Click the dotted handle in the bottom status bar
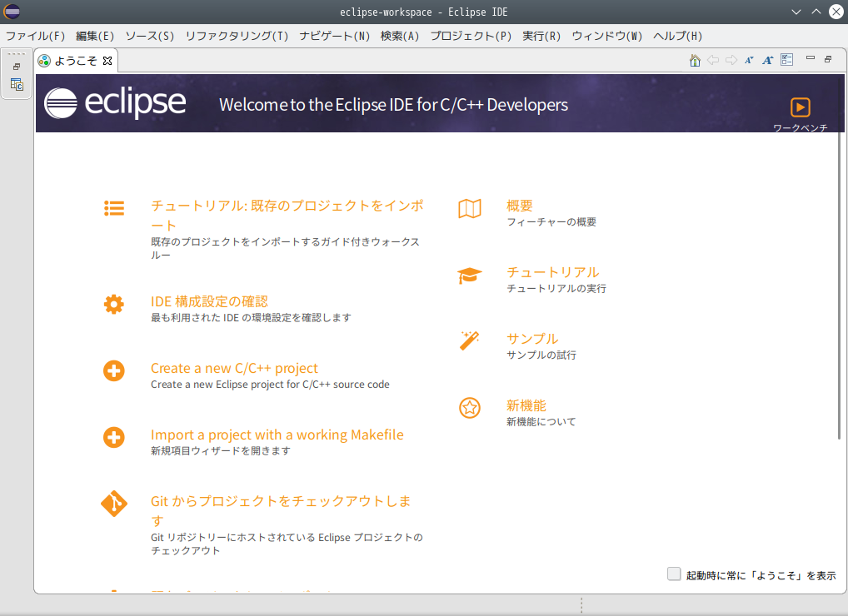 [x=581, y=605]
